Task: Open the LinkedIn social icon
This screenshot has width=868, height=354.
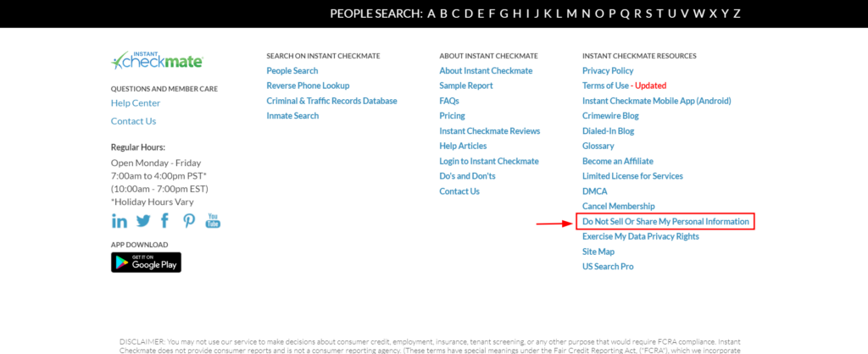Action: 119,221
